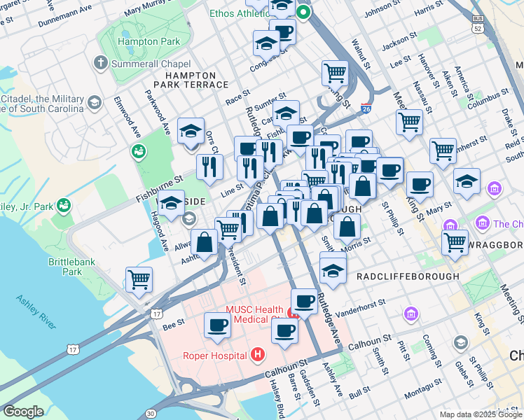The image size is (524, 420).
Task: Open the coffee marker beside MUSC Health Medical
Action: 304,304
